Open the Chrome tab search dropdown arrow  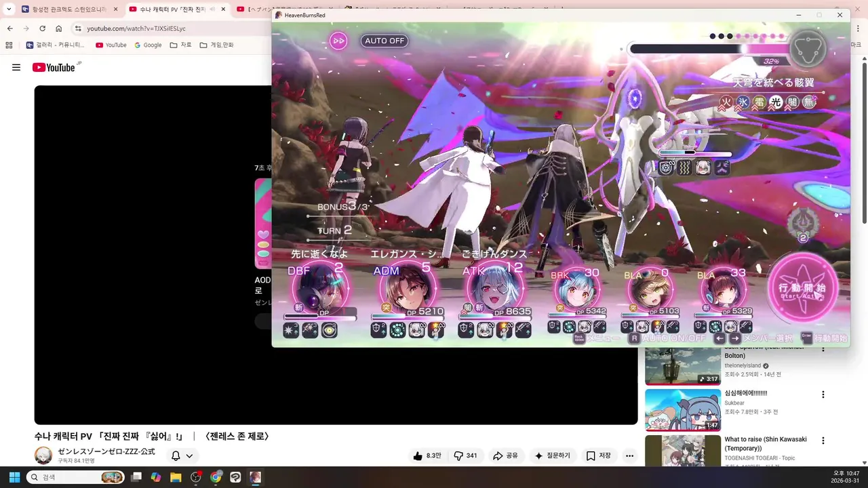9,9
